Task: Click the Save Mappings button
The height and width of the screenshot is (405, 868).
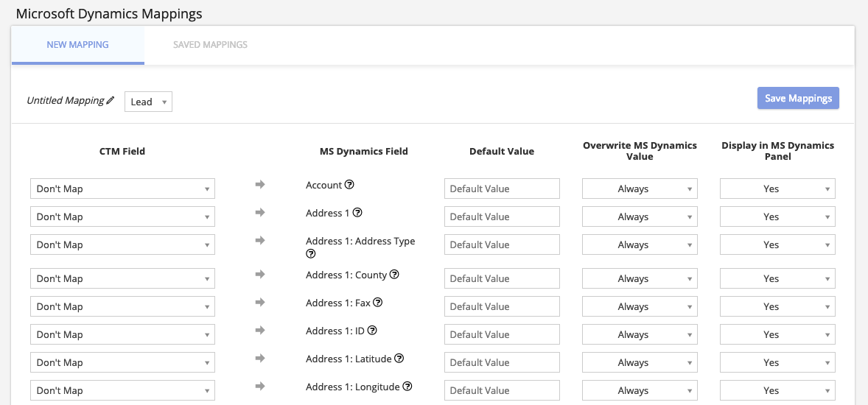Action: click(x=798, y=98)
